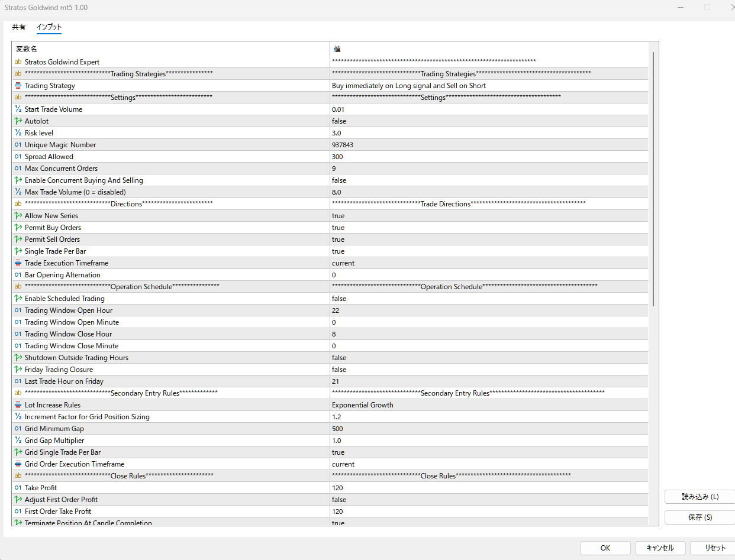Toggle the Friday Trading Closure false value
The image size is (735, 560).
click(x=339, y=370)
